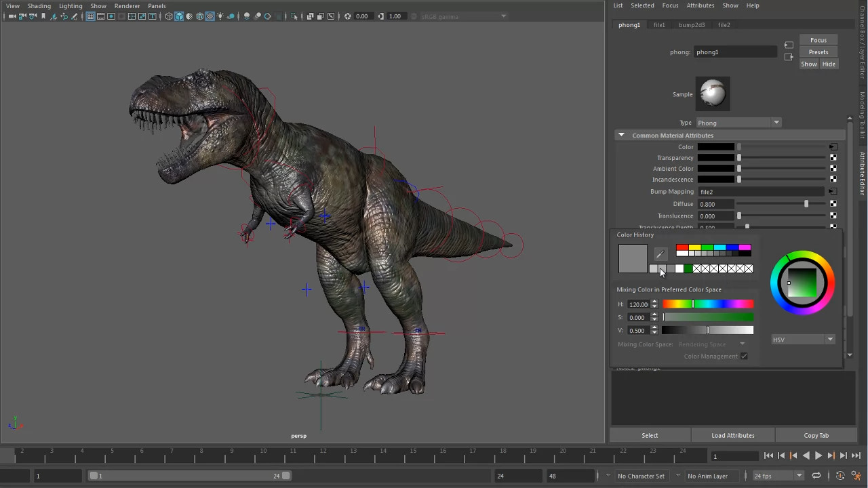Toggle the grid display icon in viewport toolbar
Viewport: 868px width, 488px height.
click(x=90, y=16)
